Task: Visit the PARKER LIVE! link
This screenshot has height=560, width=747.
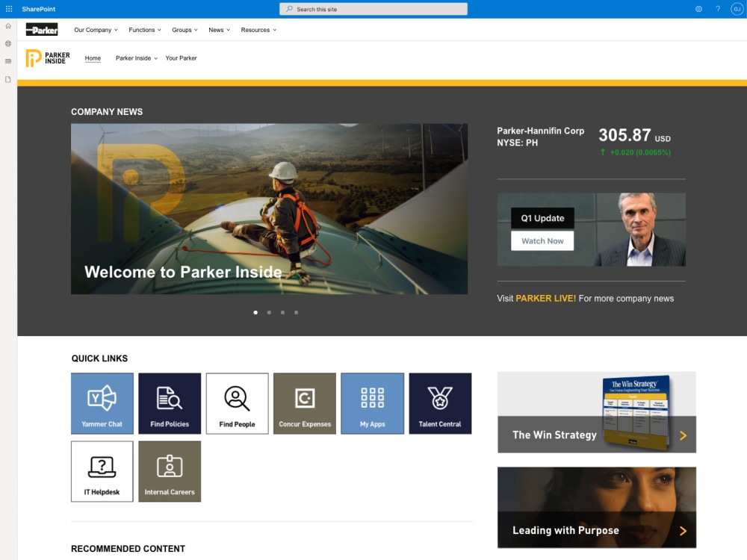Action: pos(545,298)
